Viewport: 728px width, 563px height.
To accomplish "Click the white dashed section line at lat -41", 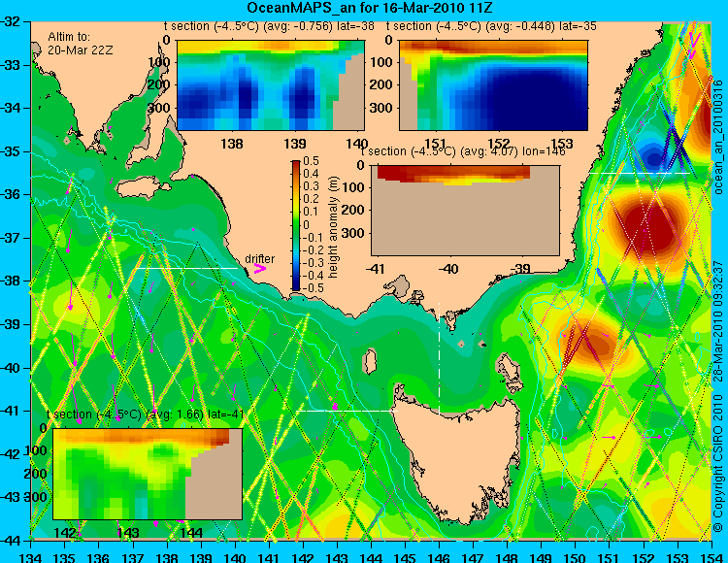I will pyautogui.click(x=347, y=411).
